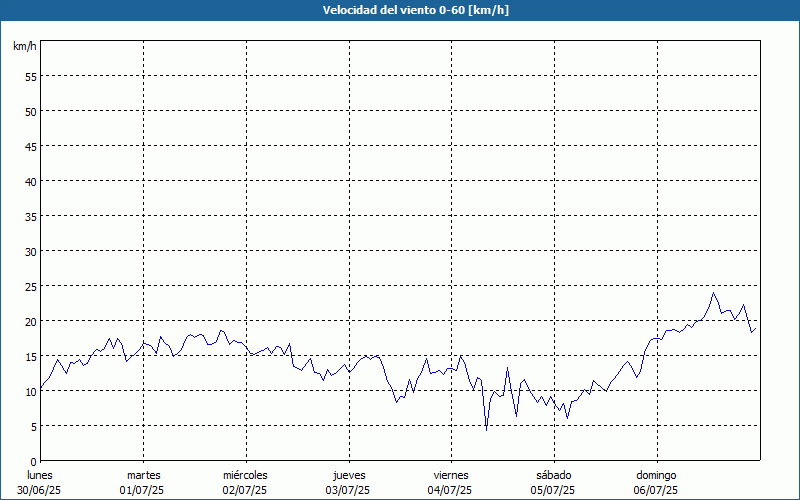The width and height of the screenshot is (800, 500).
Task: Click the y-axis value 5
Action: point(34,427)
